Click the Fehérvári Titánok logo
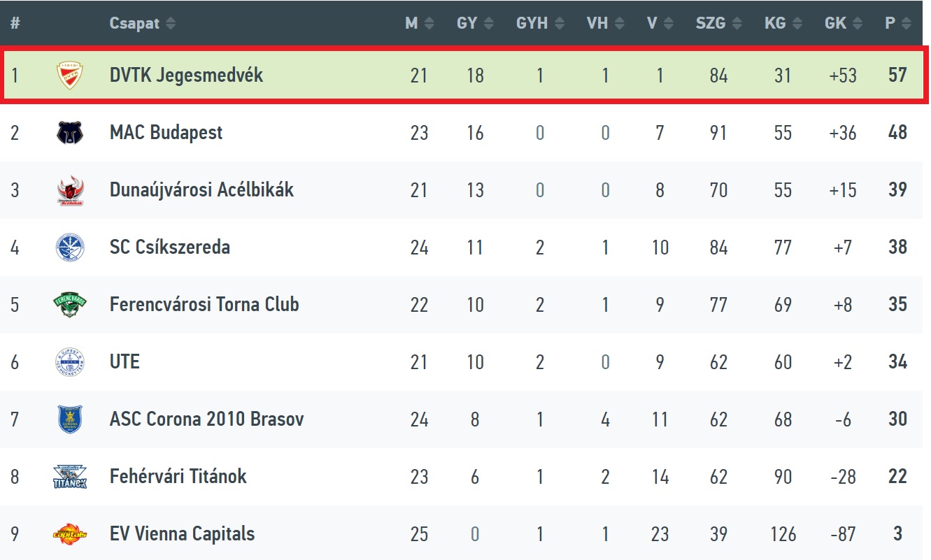The height and width of the screenshot is (560, 931). [70, 476]
